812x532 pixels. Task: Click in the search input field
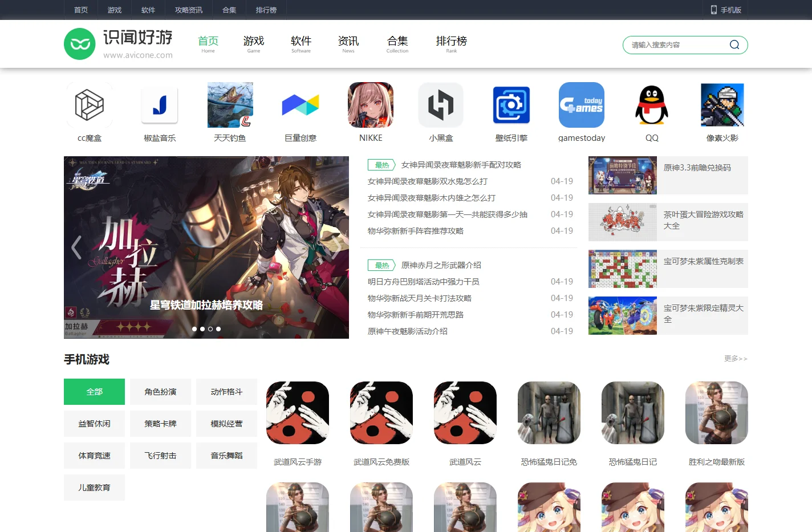pyautogui.click(x=676, y=44)
